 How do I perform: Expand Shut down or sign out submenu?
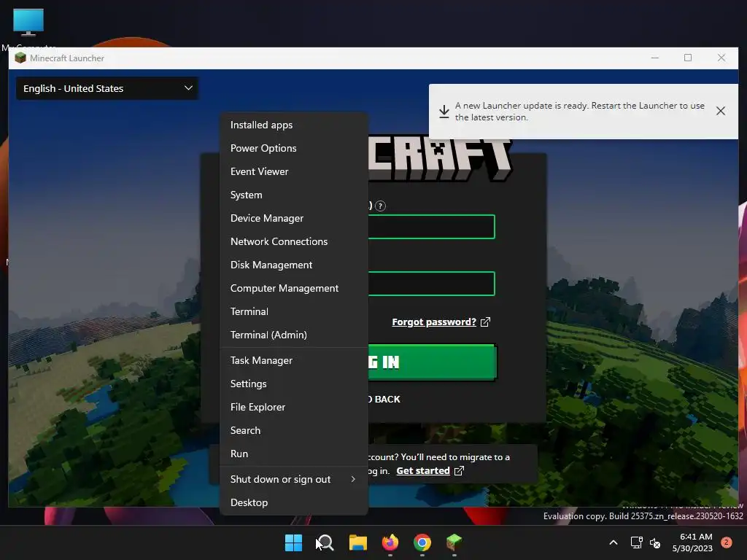293,480
